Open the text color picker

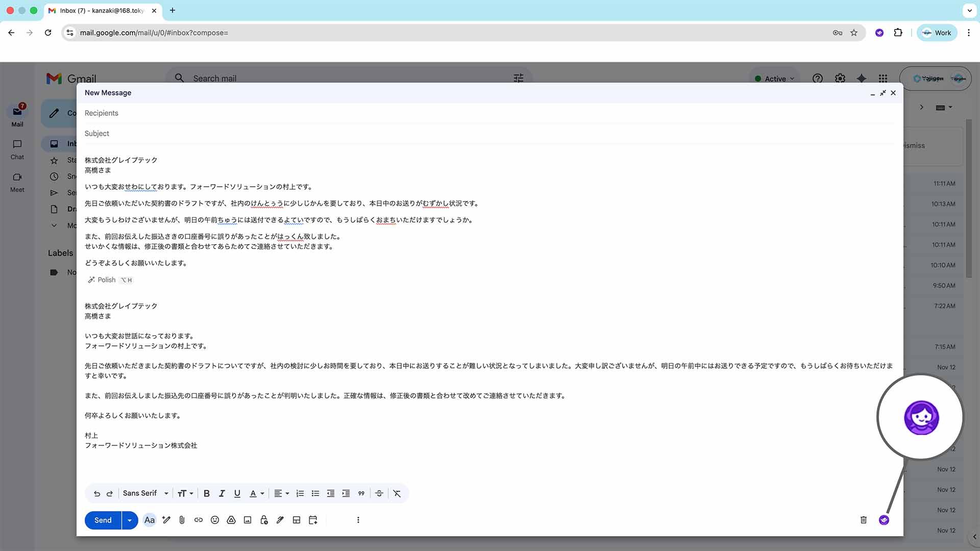pos(256,493)
